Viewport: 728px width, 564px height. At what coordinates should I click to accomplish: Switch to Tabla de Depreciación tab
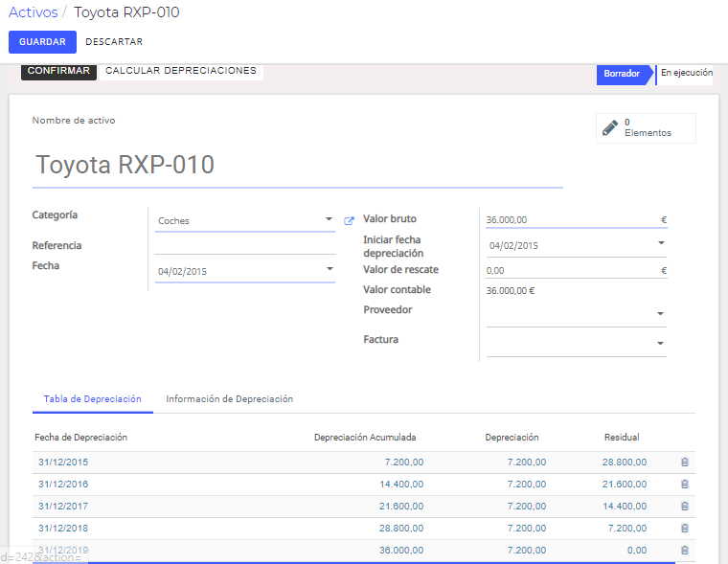92,399
